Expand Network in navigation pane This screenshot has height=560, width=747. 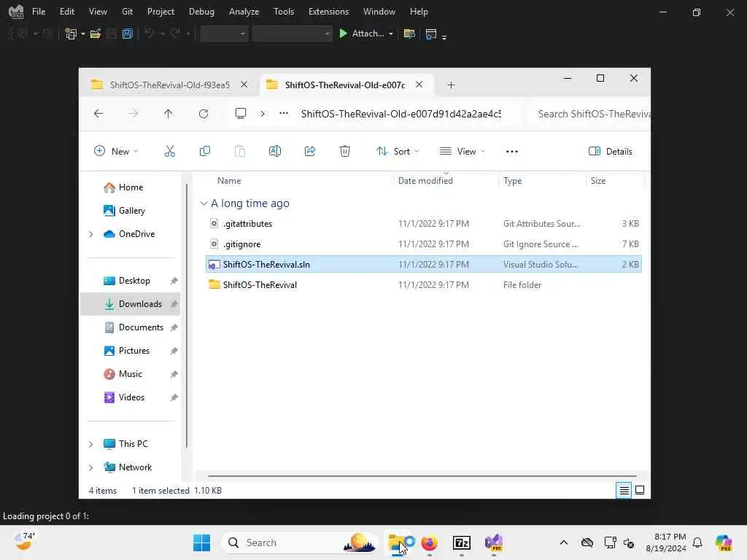[x=91, y=467]
